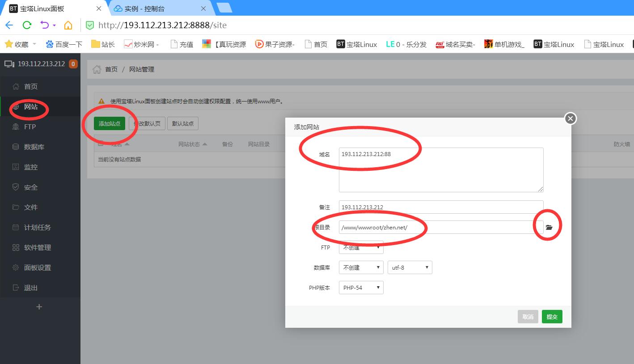Click the gray 取消 cancel button
This screenshot has width=634, height=364.
pos(528,317)
